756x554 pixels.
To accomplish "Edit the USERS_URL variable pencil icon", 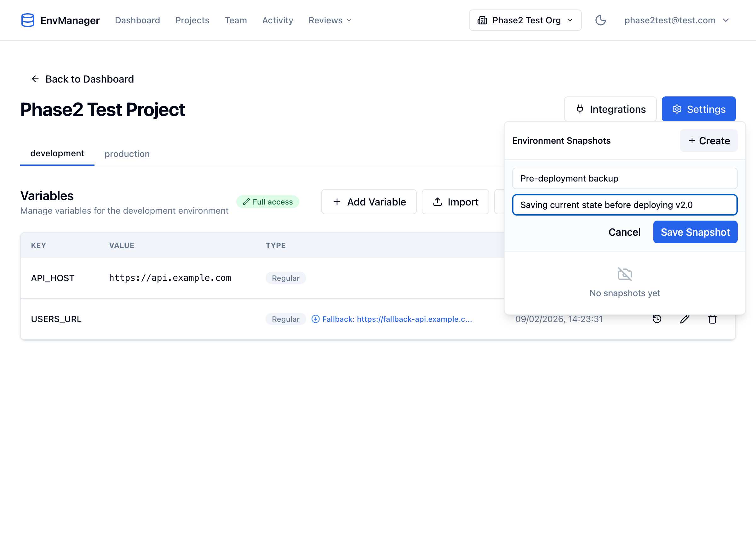I will coord(684,319).
